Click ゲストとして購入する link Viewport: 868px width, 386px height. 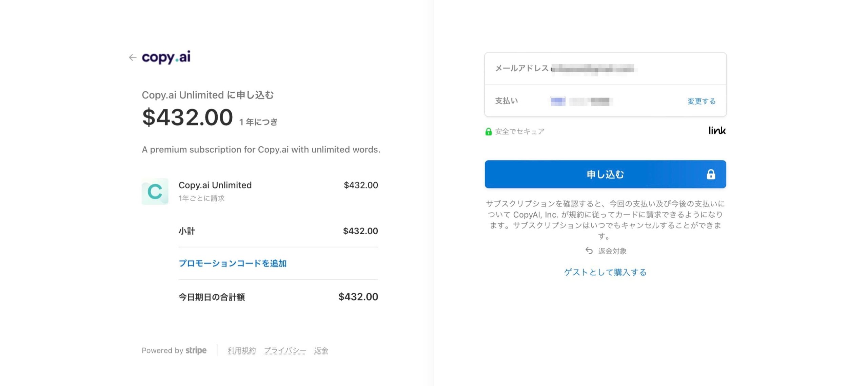click(x=605, y=272)
